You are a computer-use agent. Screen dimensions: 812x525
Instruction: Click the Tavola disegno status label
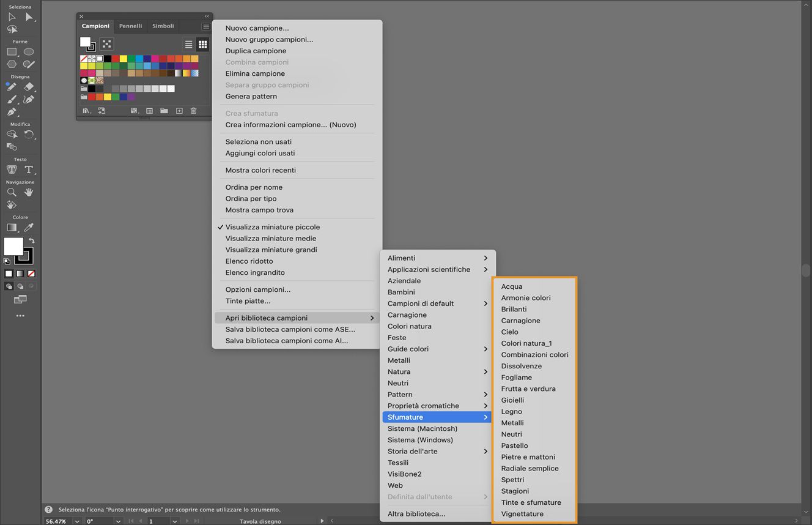(260, 521)
